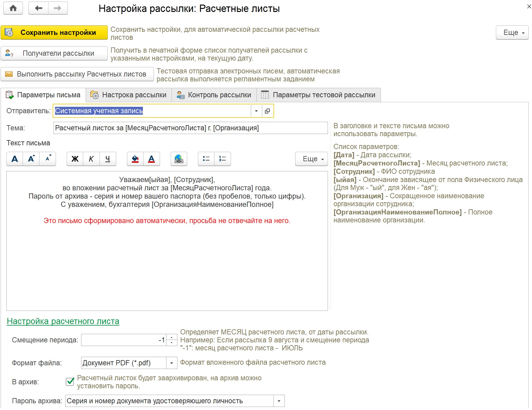532x410 pixels.
Task: Click [ОрганизацияНаименованиеПолное] parameter description
Action: point(413,216)
